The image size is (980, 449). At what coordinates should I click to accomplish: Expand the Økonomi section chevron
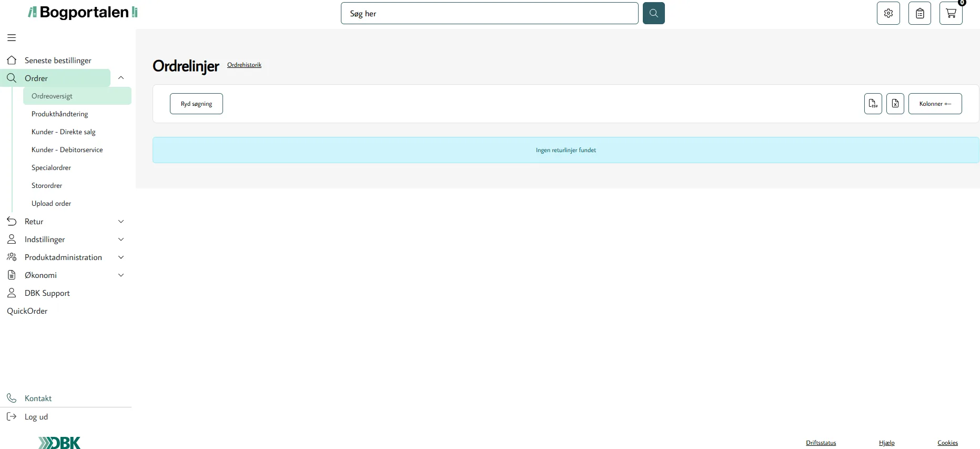coord(121,275)
